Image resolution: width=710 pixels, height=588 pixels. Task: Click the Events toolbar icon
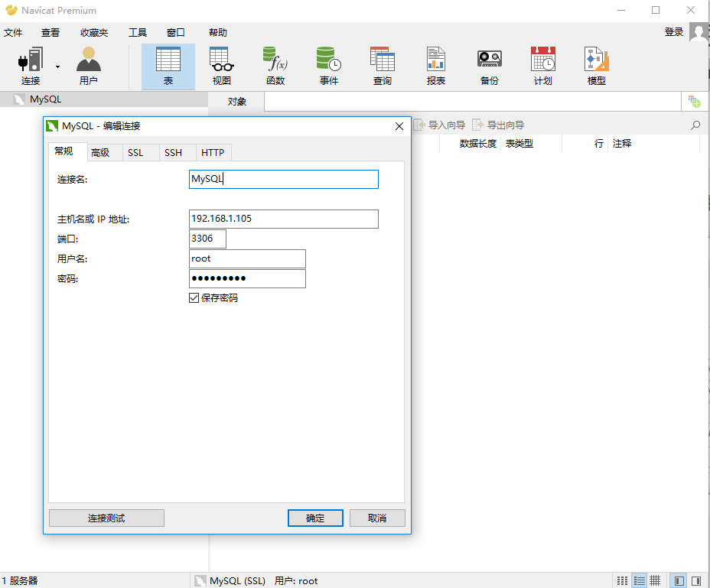point(328,65)
